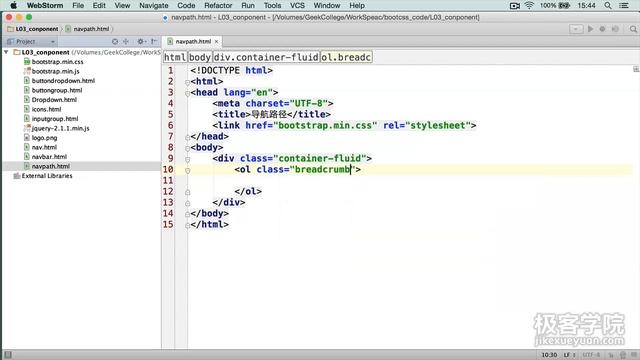Click the bootstrap.min.css file icon
Image resolution: width=640 pixels, height=360 pixels.
click(27, 62)
